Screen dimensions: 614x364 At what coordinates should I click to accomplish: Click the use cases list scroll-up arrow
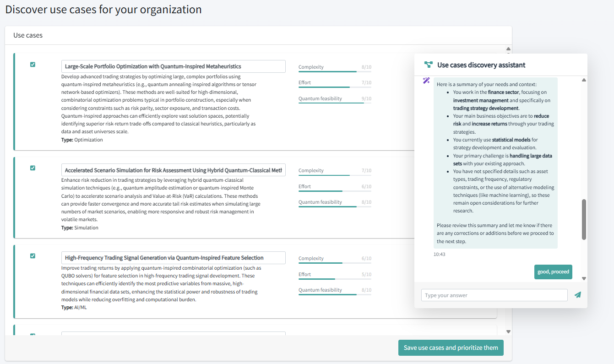[x=508, y=49]
